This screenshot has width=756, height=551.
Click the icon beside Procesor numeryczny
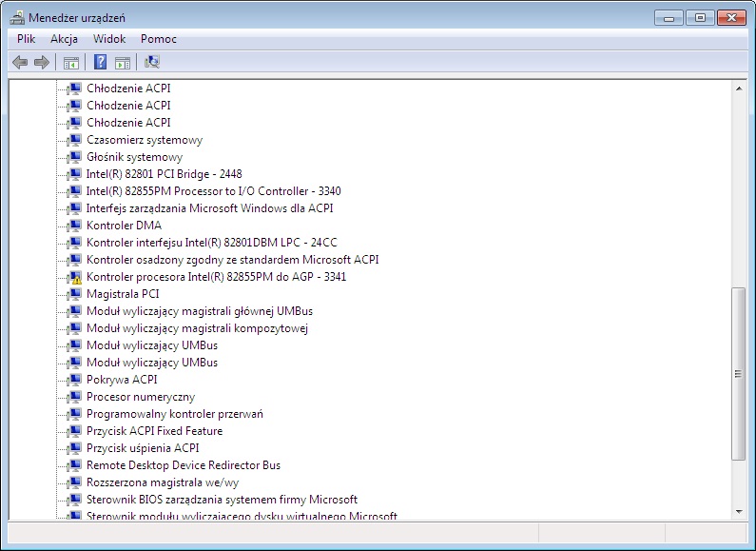(75, 397)
